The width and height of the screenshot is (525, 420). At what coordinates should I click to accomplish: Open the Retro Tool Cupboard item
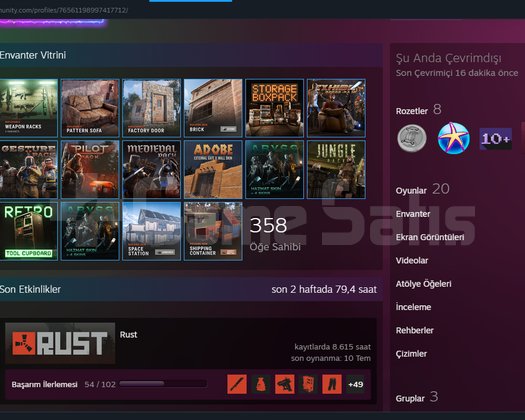(28, 231)
